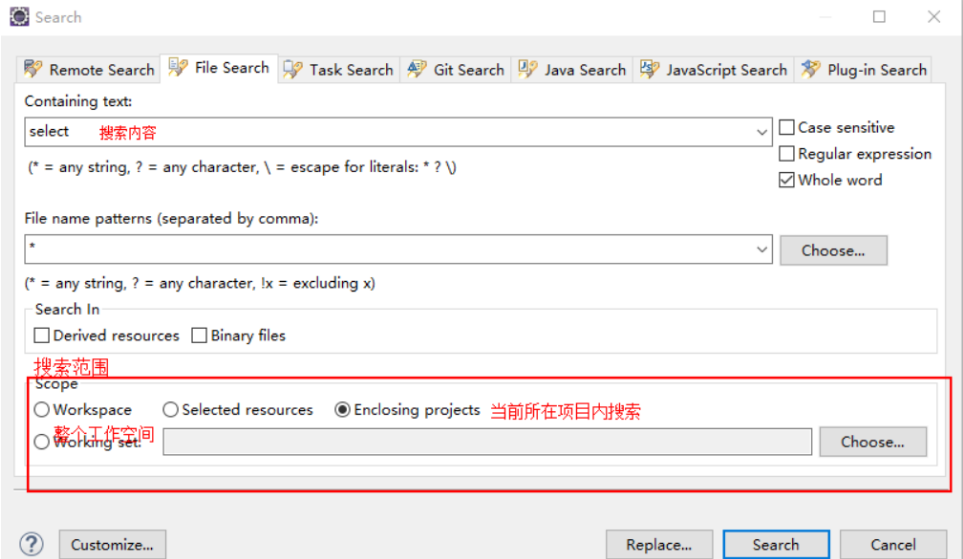Check the Derived resources option
This screenshot has width=963, height=559.
point(42,335)
